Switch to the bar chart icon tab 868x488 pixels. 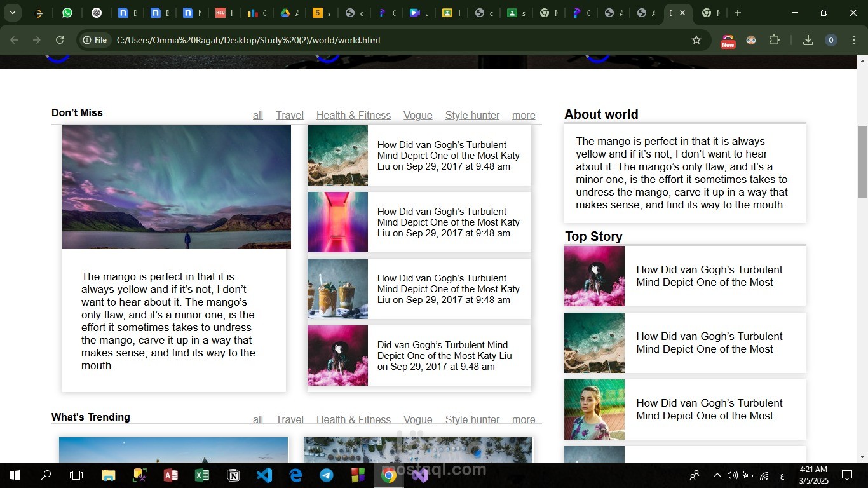pyautogui.click(x=253, y=13)
